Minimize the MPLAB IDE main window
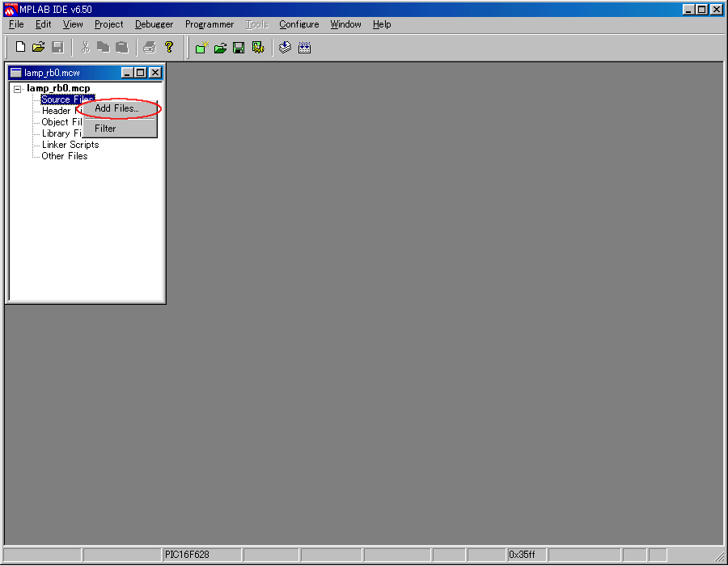 (688, 9)
